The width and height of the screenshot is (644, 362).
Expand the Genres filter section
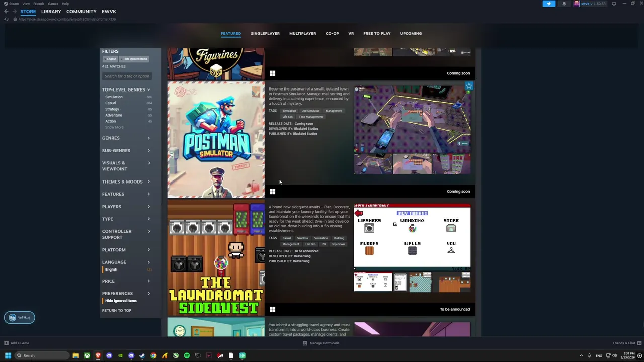click(x=126, y=138)
